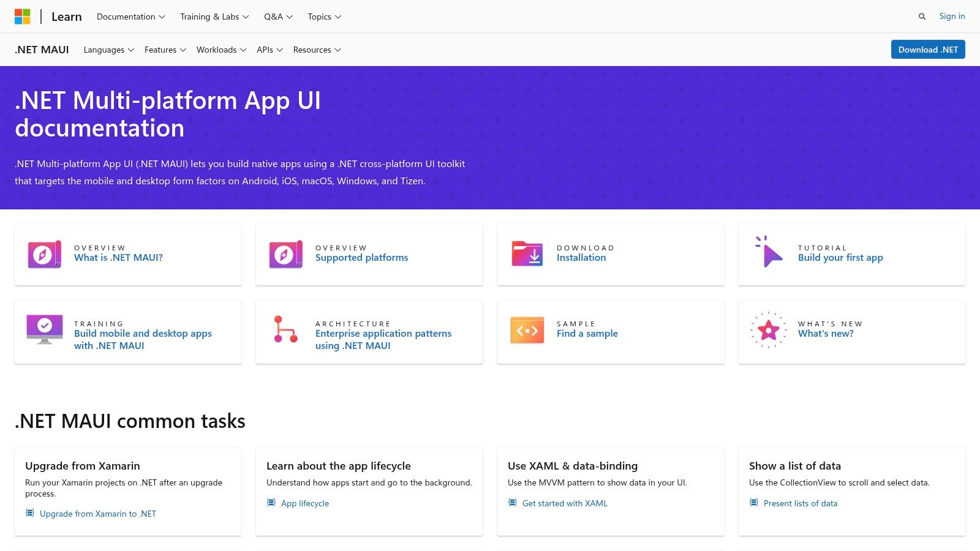This screenshot has height=551, width=980.
Task: Go to the Learn home link
Action: tap(67, 17)
